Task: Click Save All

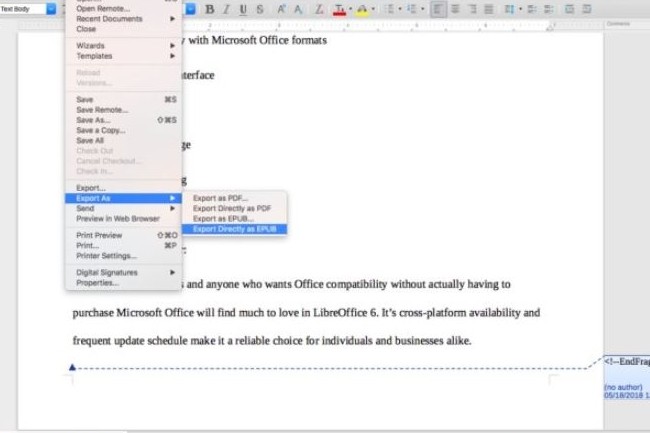Action: tap(124, 141)
